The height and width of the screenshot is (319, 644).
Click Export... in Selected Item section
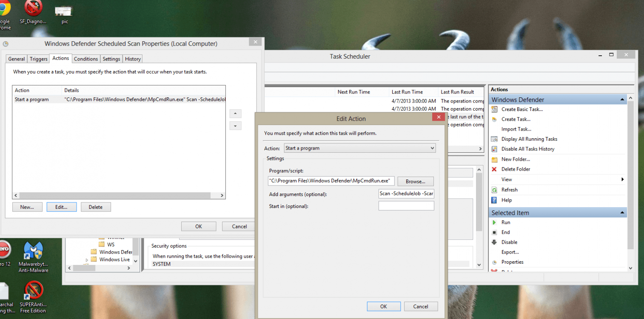(x=510, y=252)
